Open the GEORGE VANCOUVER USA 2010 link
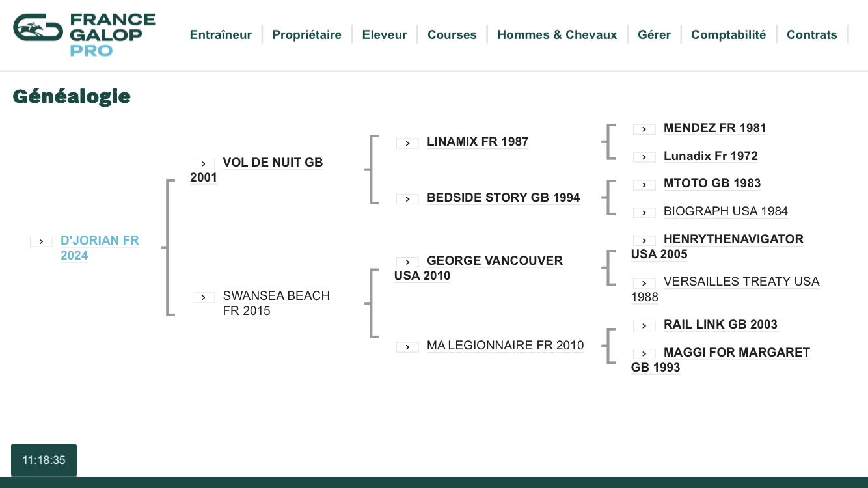Image resolution: width=868 pixels, height=488 pixels. tap(478, 268)
